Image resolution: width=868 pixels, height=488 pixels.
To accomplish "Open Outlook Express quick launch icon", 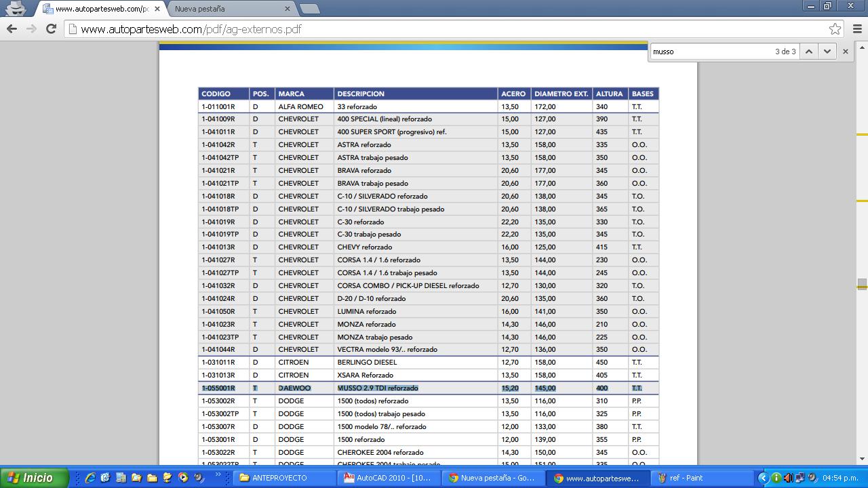I will pos(105,478).
